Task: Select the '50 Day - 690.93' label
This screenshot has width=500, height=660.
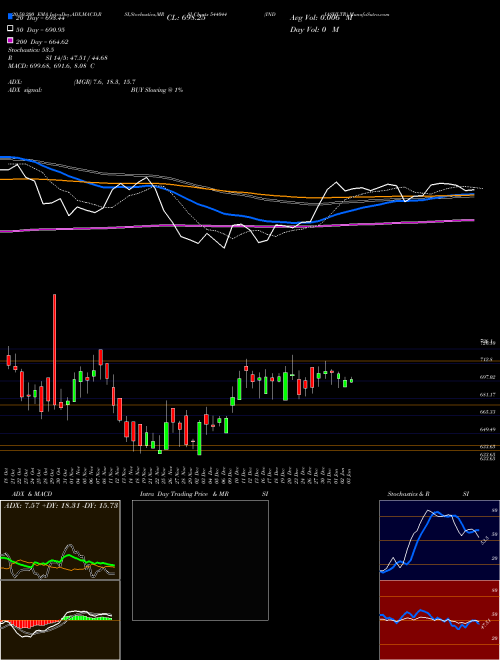Action: 40,29
